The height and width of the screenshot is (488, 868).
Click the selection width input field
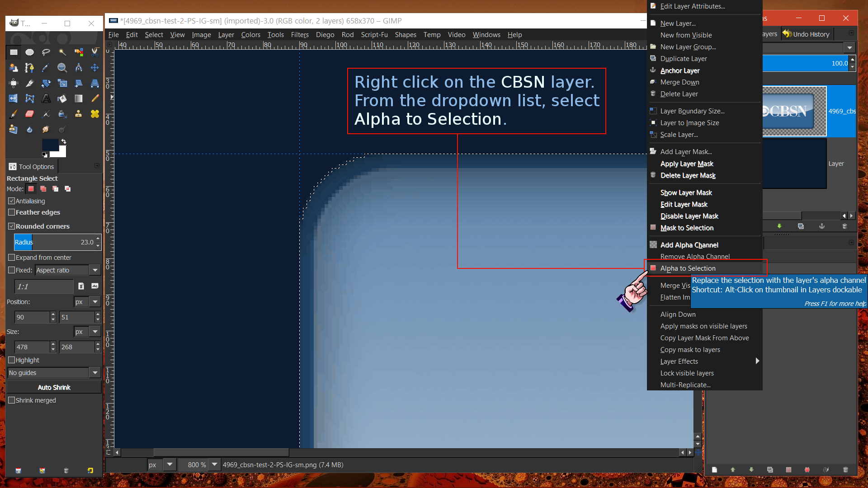point(32,347)
